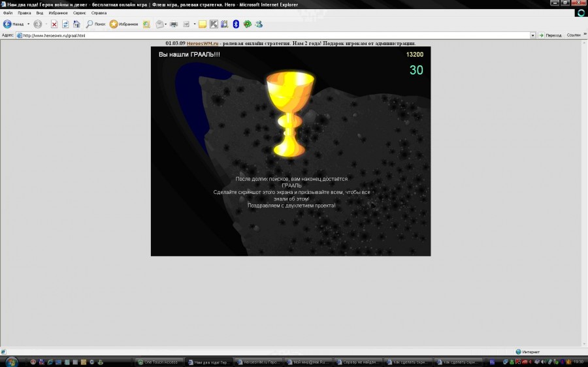The image size is (588, 367).
Task: Switch to the 'Мой мир@Mail.Ru' taskbar button
Action: pos(308,362)
